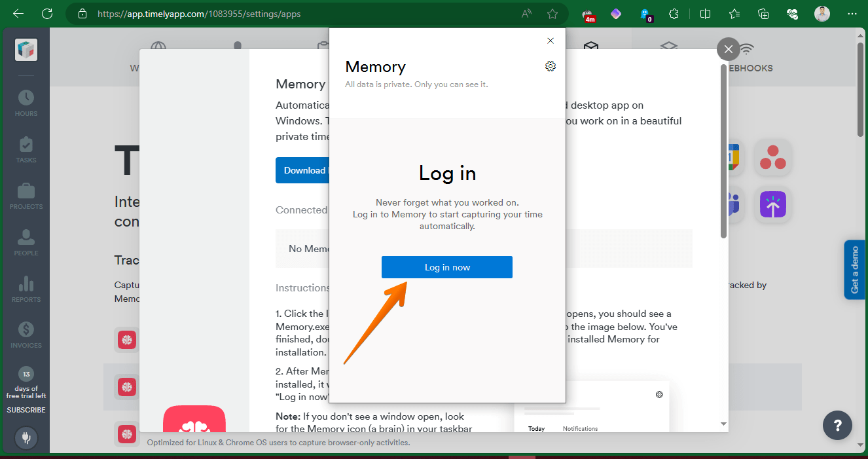
Task: Open Memory popup settings gear
Action: [551, 66]
